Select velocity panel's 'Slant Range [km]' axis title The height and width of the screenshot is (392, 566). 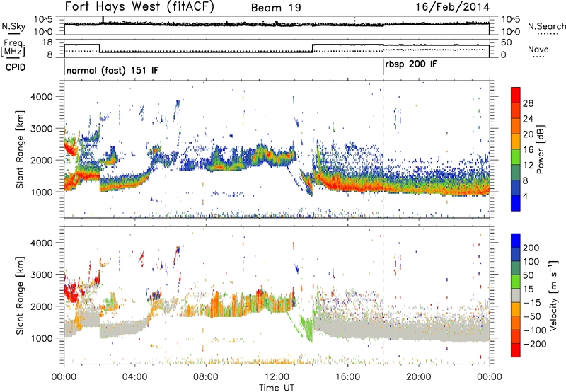coord(20,296)
